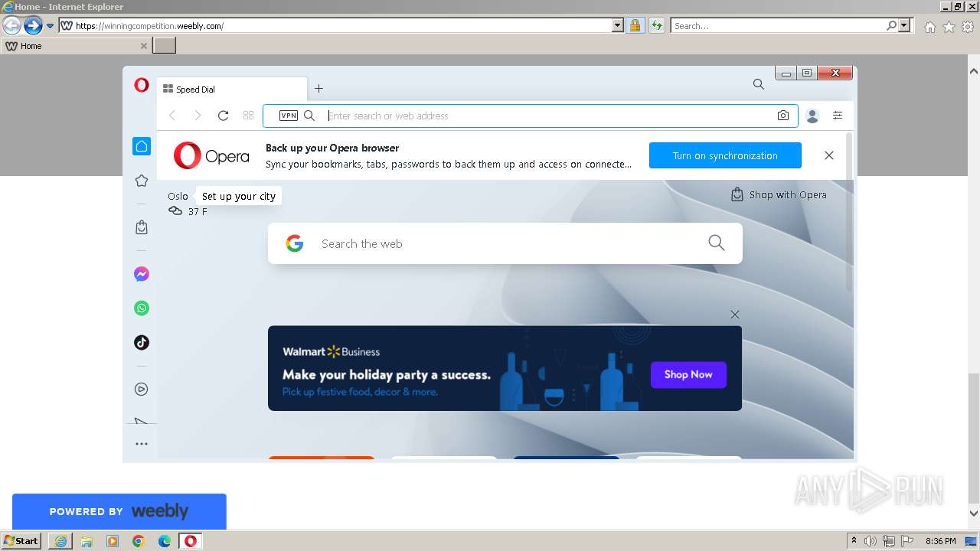
Task: Open Chrome from the taskbar
Action: [139, 541]
